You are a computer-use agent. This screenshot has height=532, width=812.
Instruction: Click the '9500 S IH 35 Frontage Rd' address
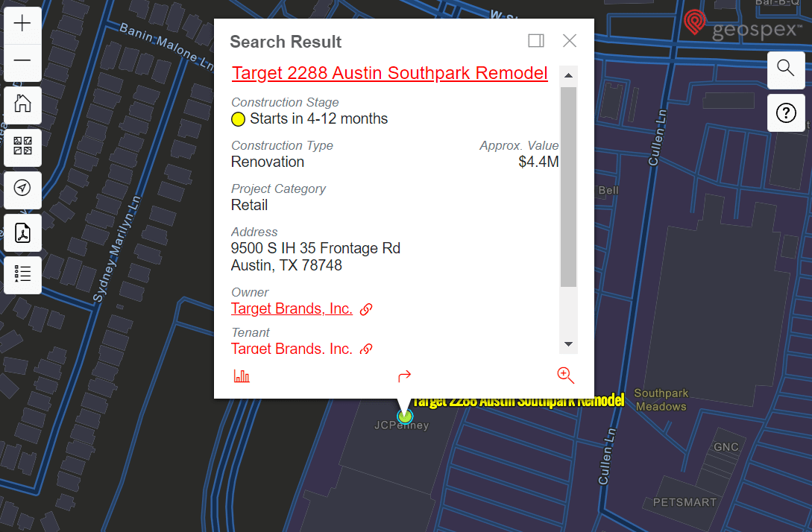click(x=315, y=248)
